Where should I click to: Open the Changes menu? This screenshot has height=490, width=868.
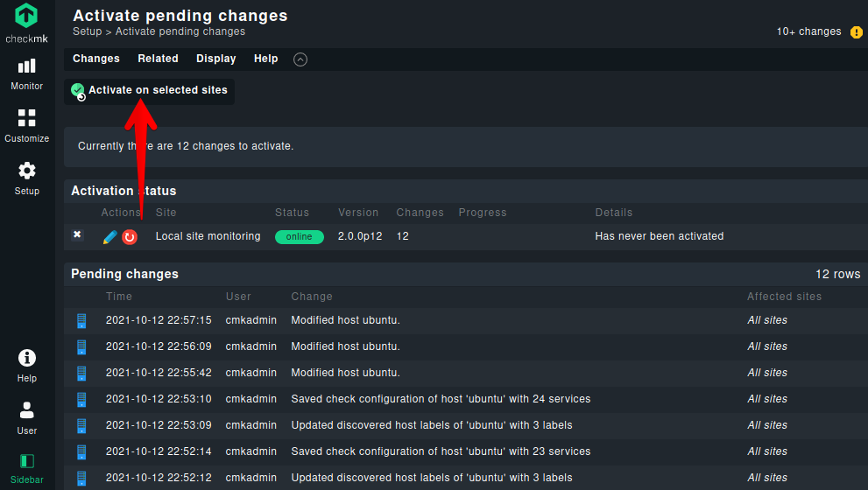[96, 59]
